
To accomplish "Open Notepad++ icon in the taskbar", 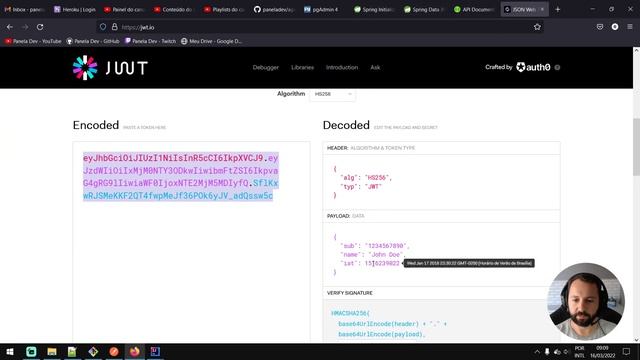I will coord(72,351).
